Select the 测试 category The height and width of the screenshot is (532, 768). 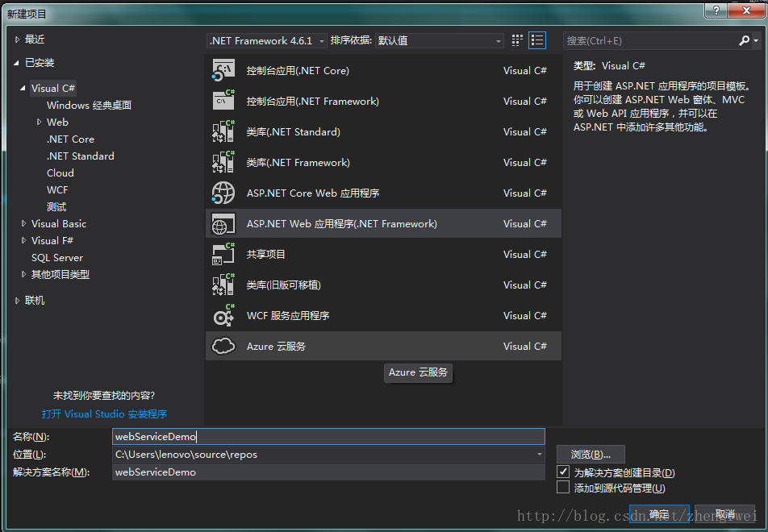56,207
